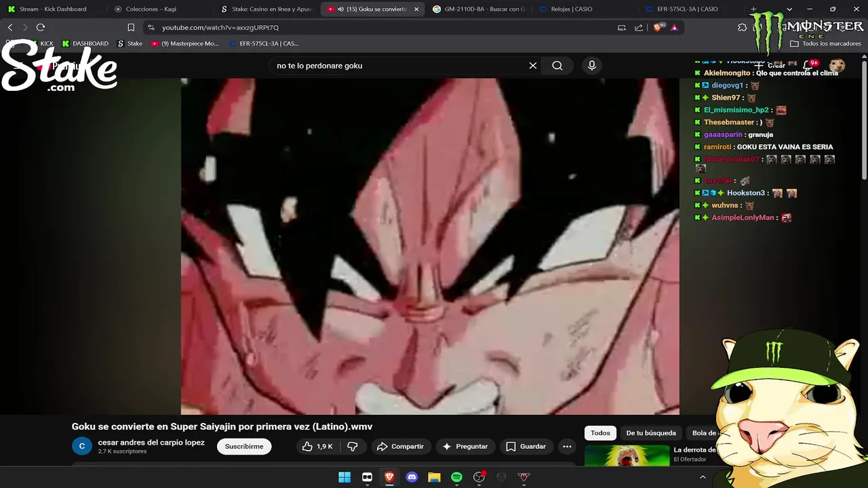Click the Suscribirme button
Viewport: 868px width, 488px height.
coord(244,447)
